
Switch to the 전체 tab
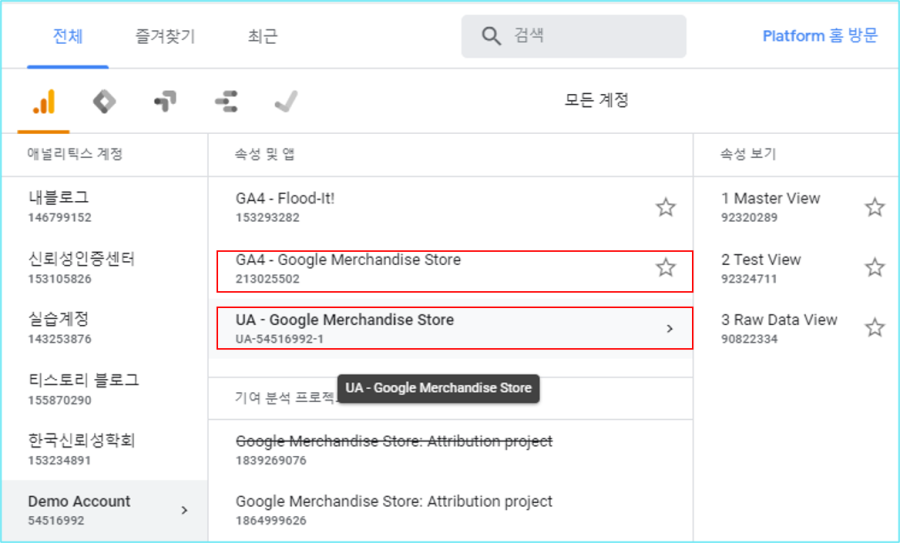(x=68, y=36)
